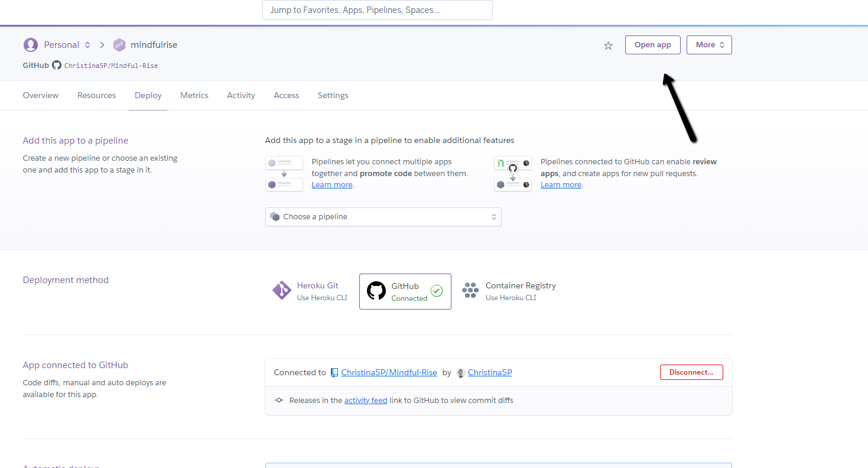The width and height of the screenshot is (868, 468).
Task: Click the mindfulrise app name in breadcrumb
Action: tap(154, 45)
